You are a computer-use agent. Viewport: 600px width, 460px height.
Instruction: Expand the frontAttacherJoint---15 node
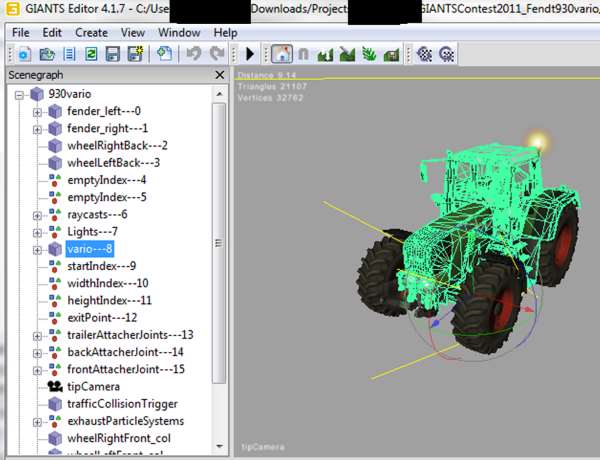[x=37, y=370]
